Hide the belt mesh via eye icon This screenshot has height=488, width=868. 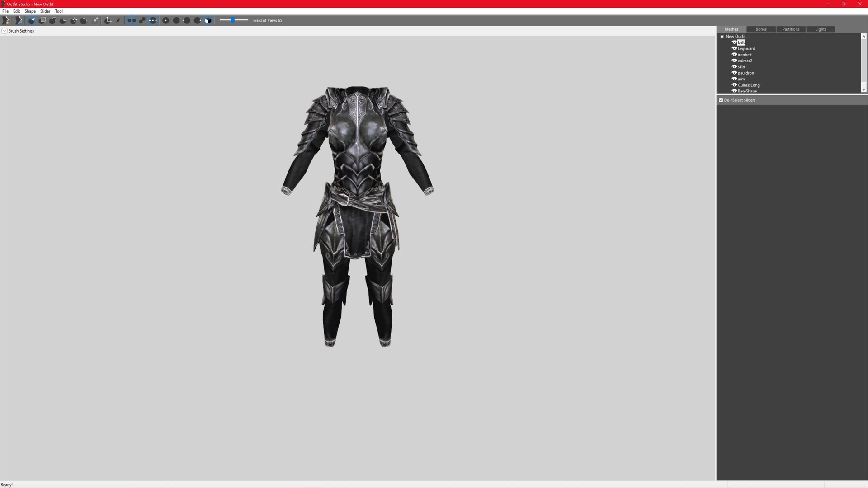click(734, 42)
